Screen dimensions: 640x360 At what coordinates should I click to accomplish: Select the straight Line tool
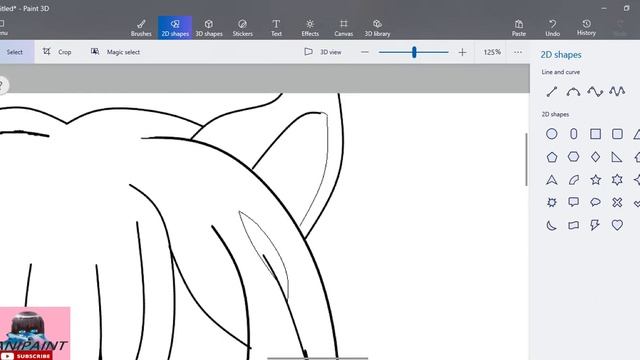(x=552, y=91)
